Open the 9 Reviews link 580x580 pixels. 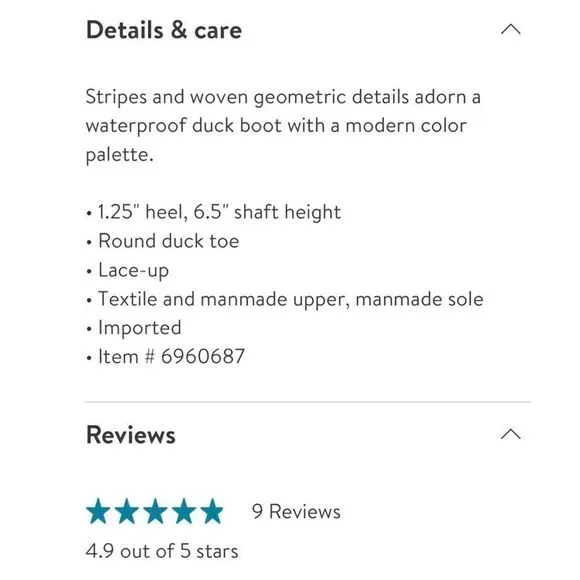point(296,512)
